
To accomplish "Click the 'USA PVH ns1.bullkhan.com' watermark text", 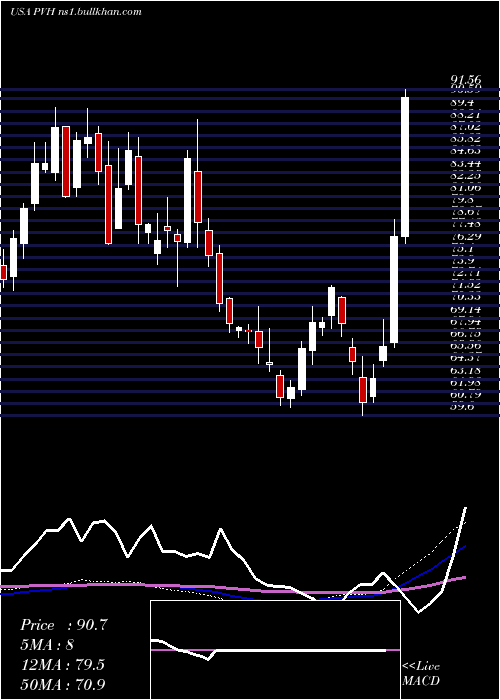I will (76, 12).
